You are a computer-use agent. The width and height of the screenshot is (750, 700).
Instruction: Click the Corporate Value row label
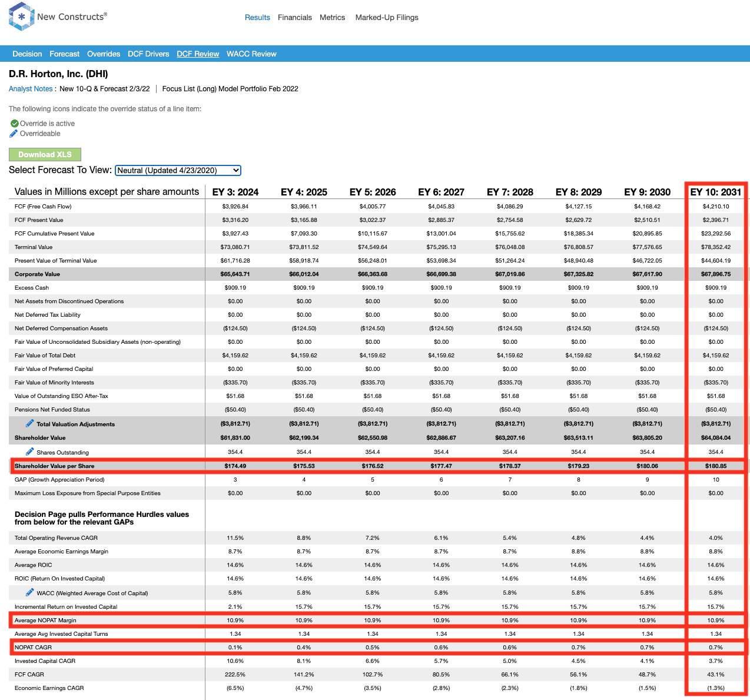point(37,274)
